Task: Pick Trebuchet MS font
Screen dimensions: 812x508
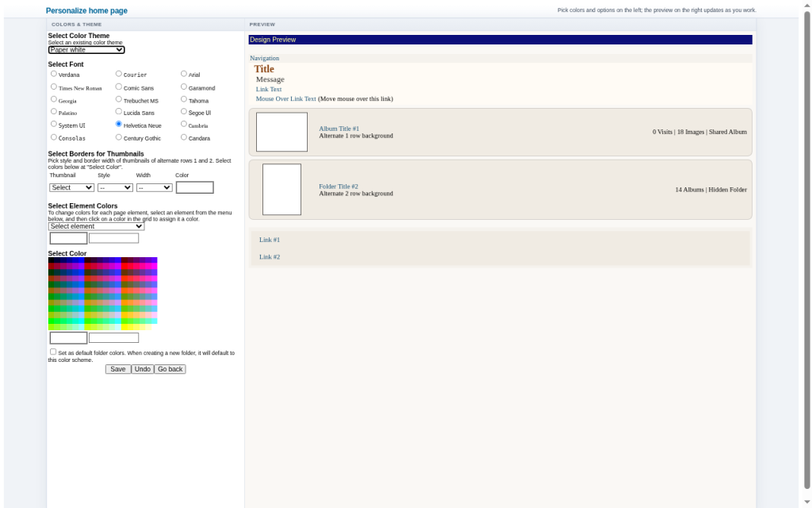Action: (x=119, y=99)
